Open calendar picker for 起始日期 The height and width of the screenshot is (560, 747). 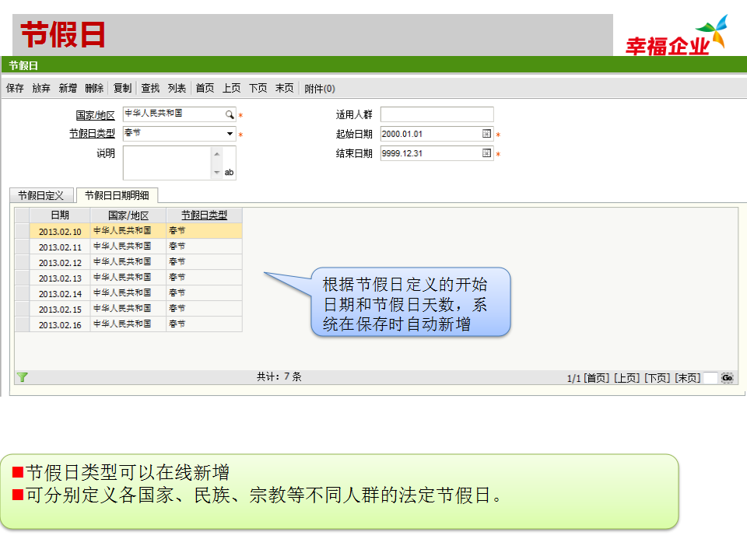click(x=487, y=134)
